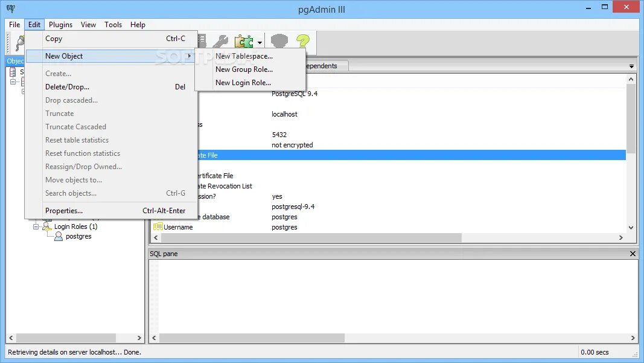Click the 'yes' value
The height and width of the screenshot is (363, 644).
pos(277,196)
